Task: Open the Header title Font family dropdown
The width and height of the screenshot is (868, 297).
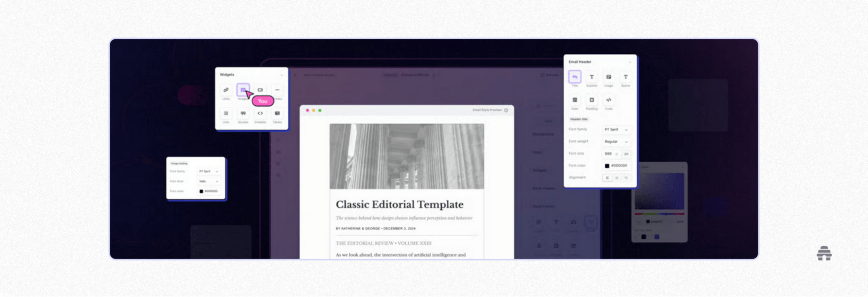Action: click(x=616, y=130)
